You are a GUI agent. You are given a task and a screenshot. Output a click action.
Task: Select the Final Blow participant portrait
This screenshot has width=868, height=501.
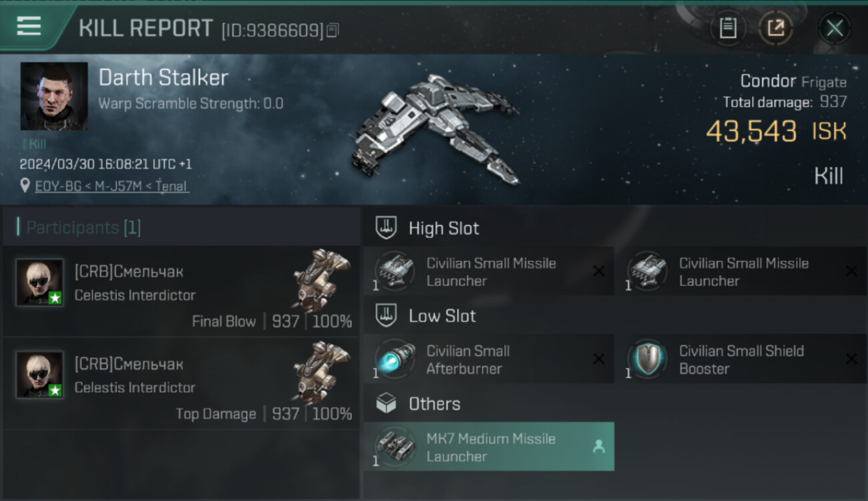40,283
